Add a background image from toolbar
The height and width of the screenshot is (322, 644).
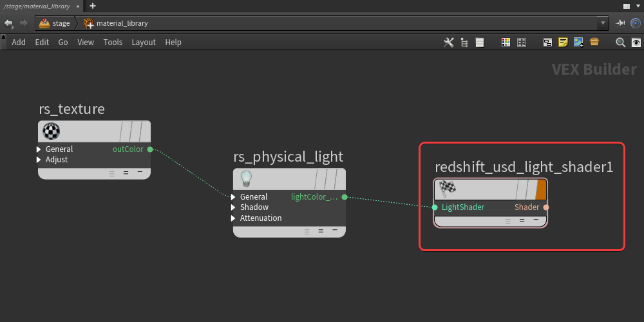[579, 43]
